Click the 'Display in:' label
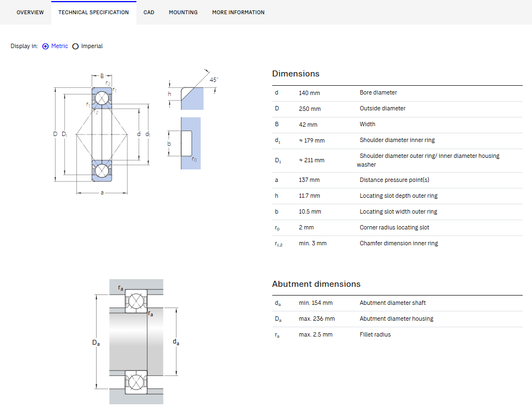Image resolution: width=532 pixels, height=407 pixels. [24, 46]
